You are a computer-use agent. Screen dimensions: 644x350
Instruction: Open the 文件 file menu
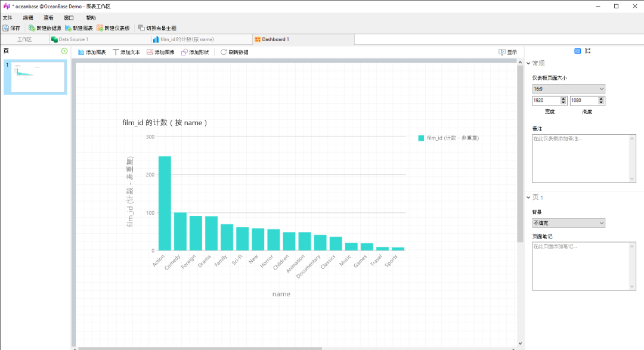point(7,18)
